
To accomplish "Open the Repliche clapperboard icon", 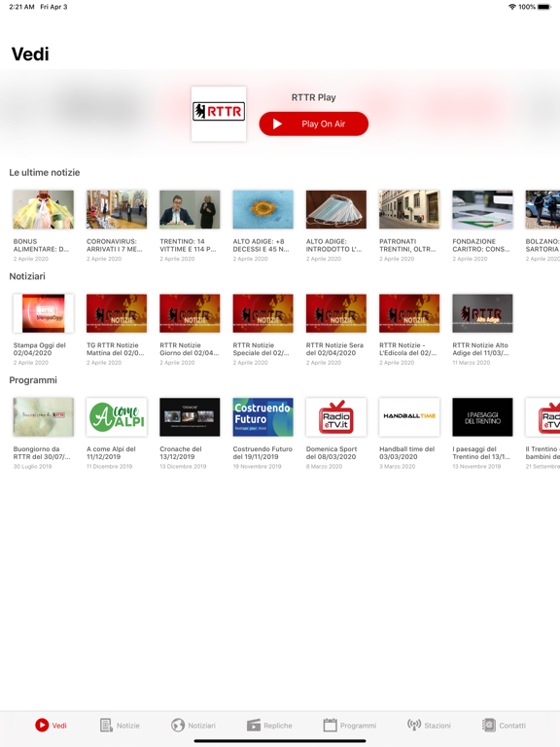I will click(254, 725).
